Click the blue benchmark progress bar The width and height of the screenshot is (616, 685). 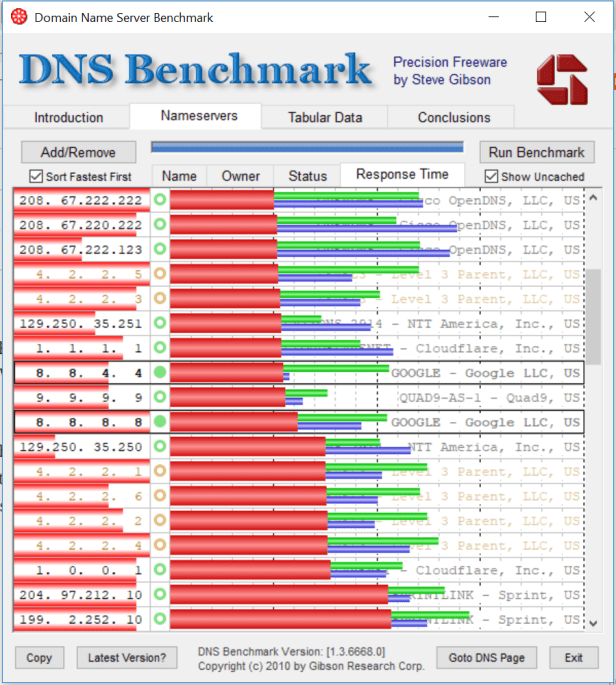tap(307, 147)
